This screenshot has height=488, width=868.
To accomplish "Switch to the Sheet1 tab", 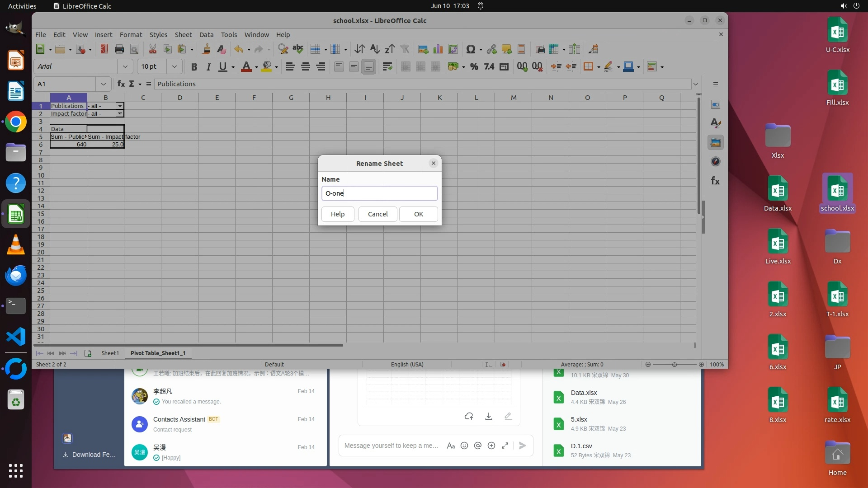I will [x=110, y=353].
